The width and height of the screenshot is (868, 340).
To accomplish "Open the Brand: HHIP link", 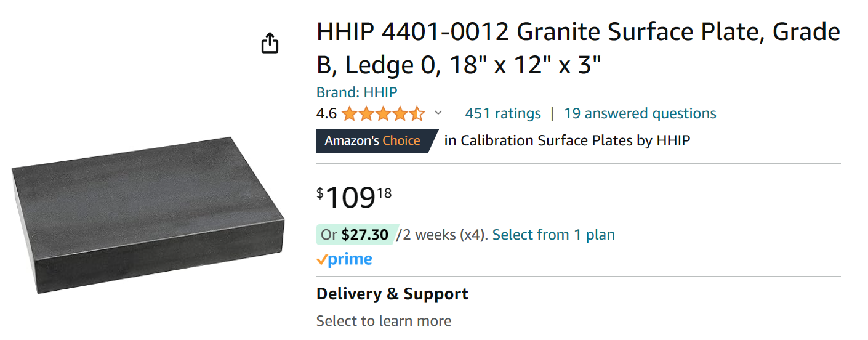I will pos(356,92).
